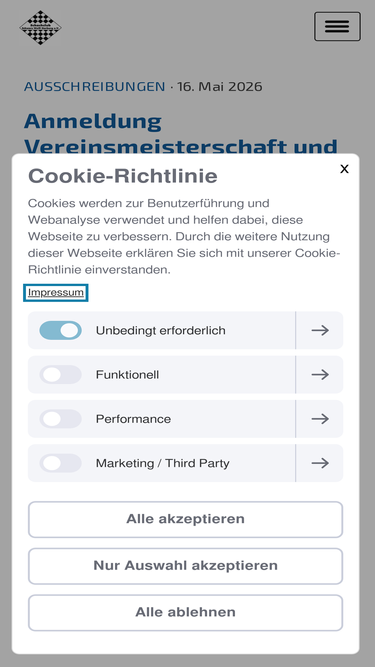Select the Marketing / Third Party label
The height and width of the screenshot is (667, 375).
click(x=162, y=463)
